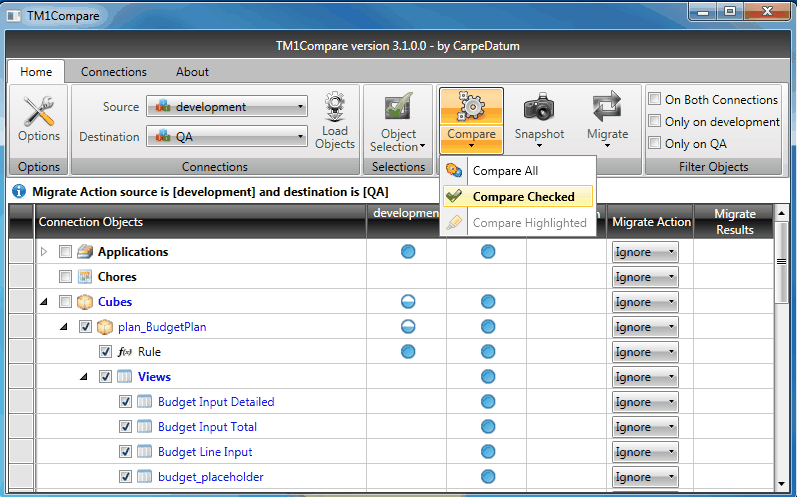Expand the Applications tree node
Viewport: 797px width, 497px height.
[44, 252]
